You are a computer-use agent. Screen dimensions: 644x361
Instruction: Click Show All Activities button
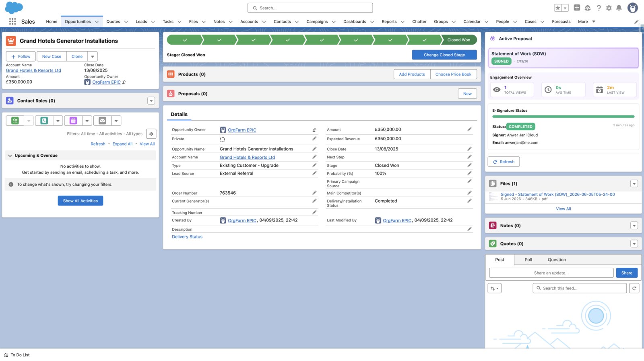point(80,201)
